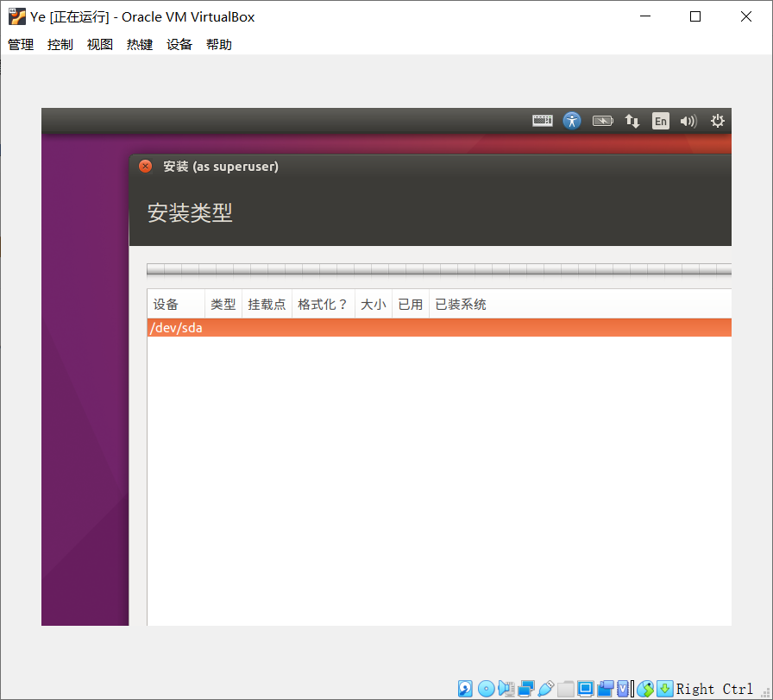Image resolution: width=773 pixels, height=700 pixels.
Task: Maximize the VirtualBox window
Action: pyautogui.click(x=695, y=16)
